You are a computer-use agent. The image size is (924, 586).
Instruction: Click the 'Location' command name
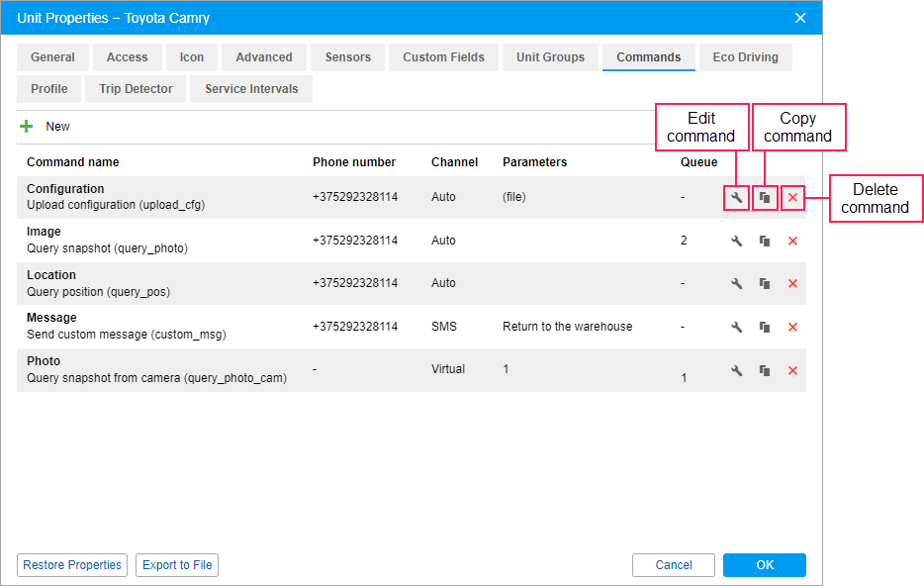51,275
